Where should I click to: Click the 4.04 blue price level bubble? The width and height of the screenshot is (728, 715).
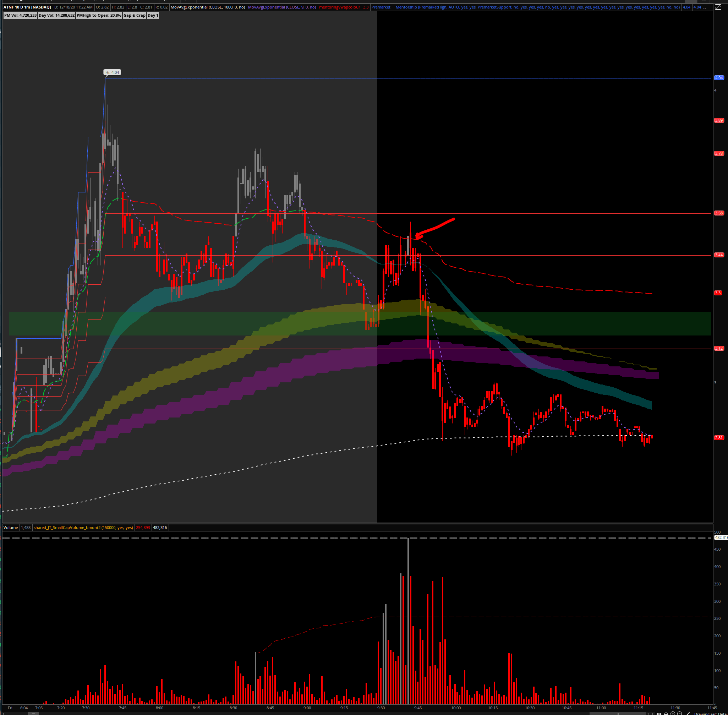click(x=719, y=78)
